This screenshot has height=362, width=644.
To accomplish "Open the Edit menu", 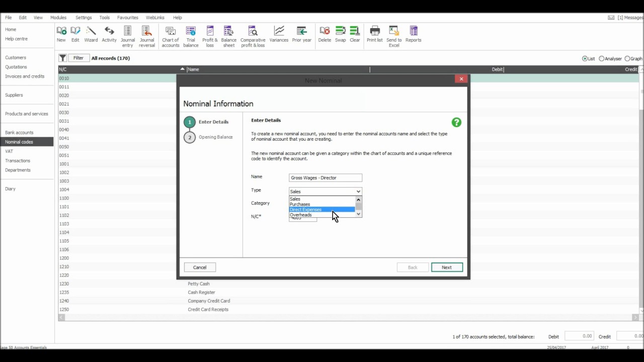I will pos(23,18).
